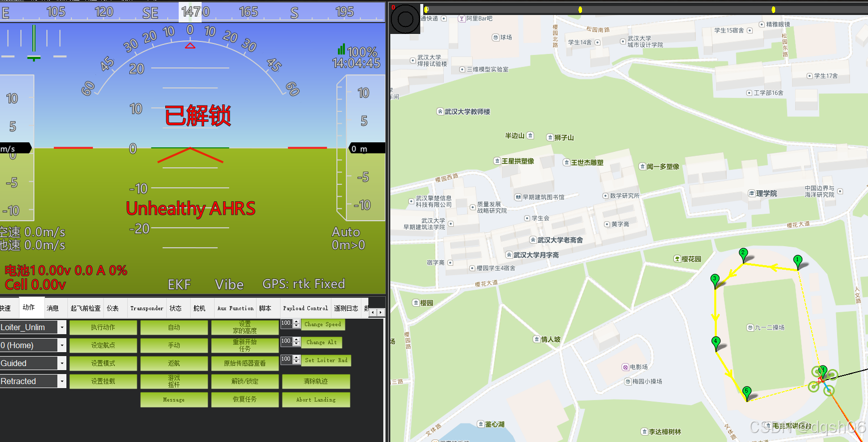
Task: Click the 阿里Bar吧 bar icon on map
Action: (x=462, y=18)
